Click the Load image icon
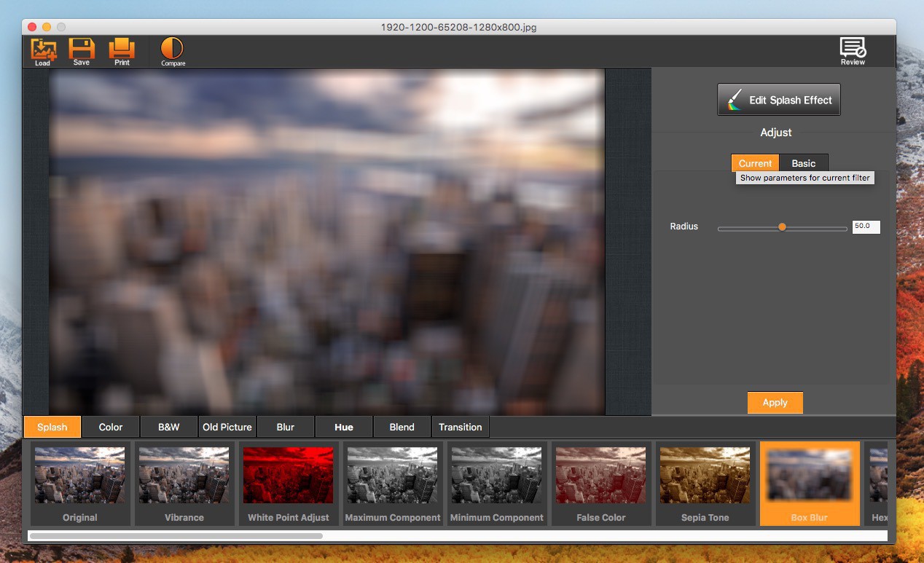This screenshot has width=924, height=563. point(43,50)
